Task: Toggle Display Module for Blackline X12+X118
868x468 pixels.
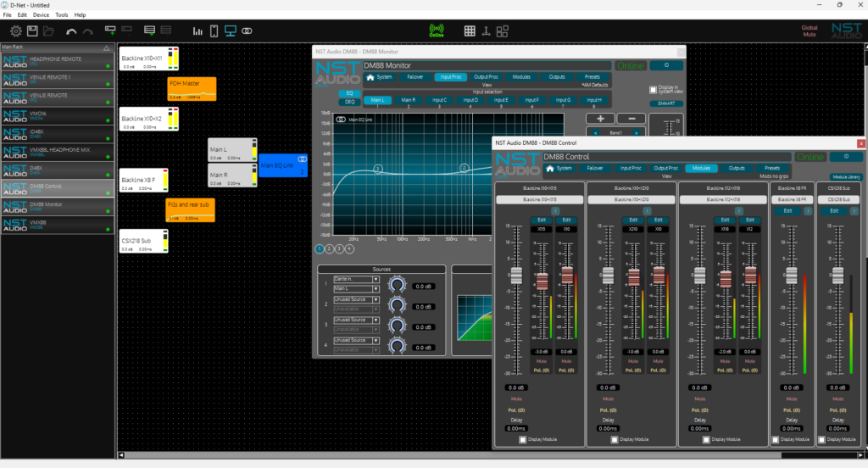Action: point(706,440)
